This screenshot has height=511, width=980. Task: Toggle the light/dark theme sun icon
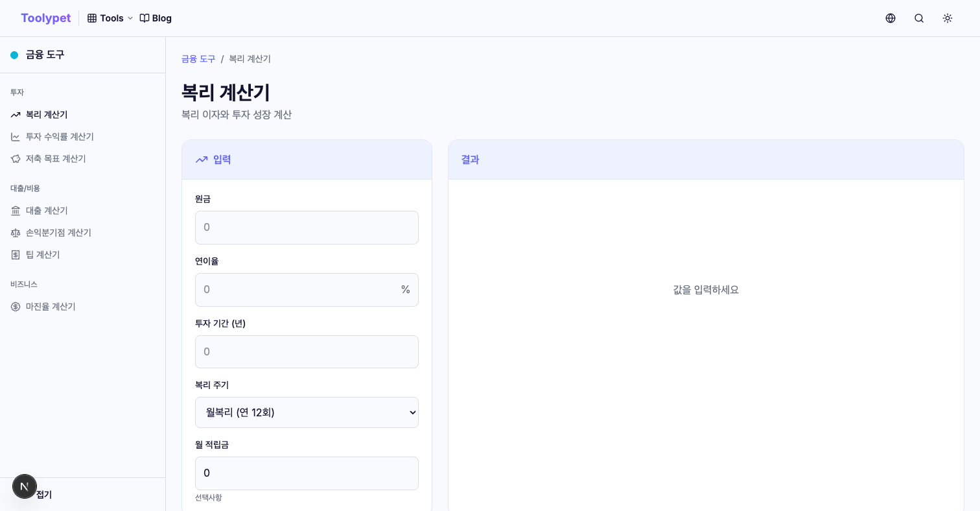tap(948, 18)
